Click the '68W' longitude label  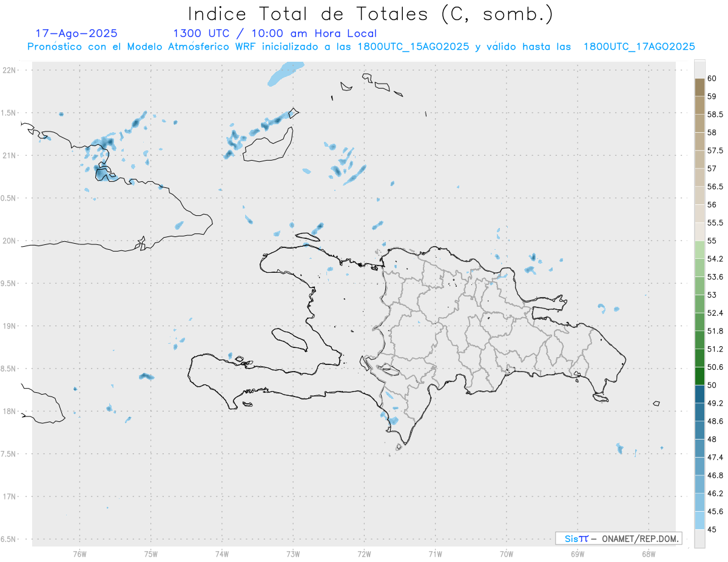[x=649, y=554]
